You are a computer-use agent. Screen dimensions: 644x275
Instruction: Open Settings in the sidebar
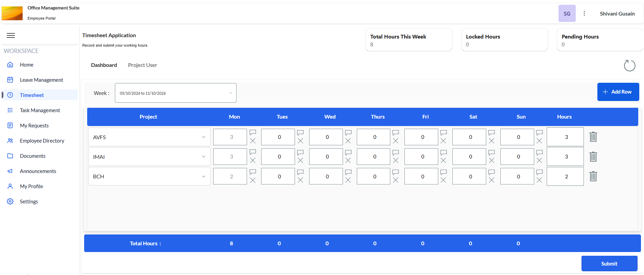[40, 202]
